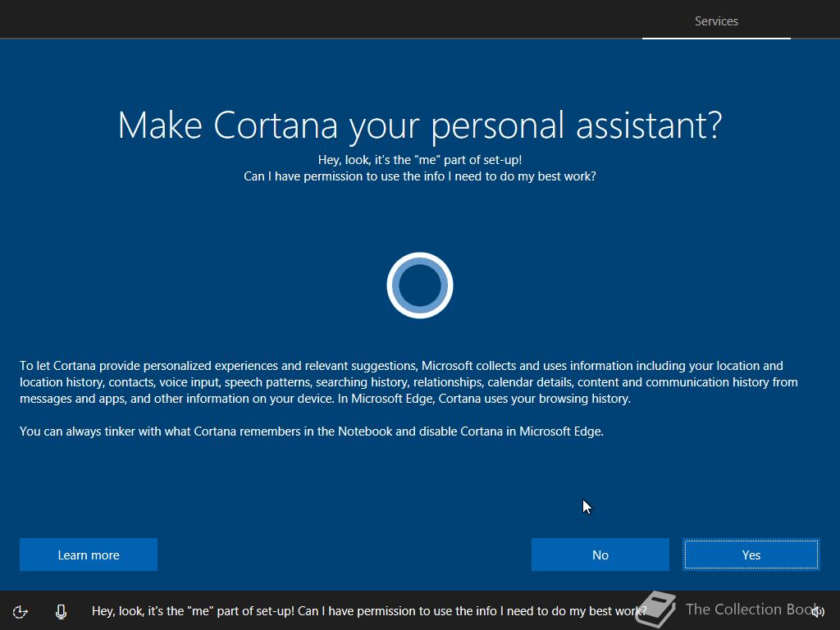This screenshot has height=630, width=840.
Task: Open the Ease of Access icon
Action: [21, 611]
